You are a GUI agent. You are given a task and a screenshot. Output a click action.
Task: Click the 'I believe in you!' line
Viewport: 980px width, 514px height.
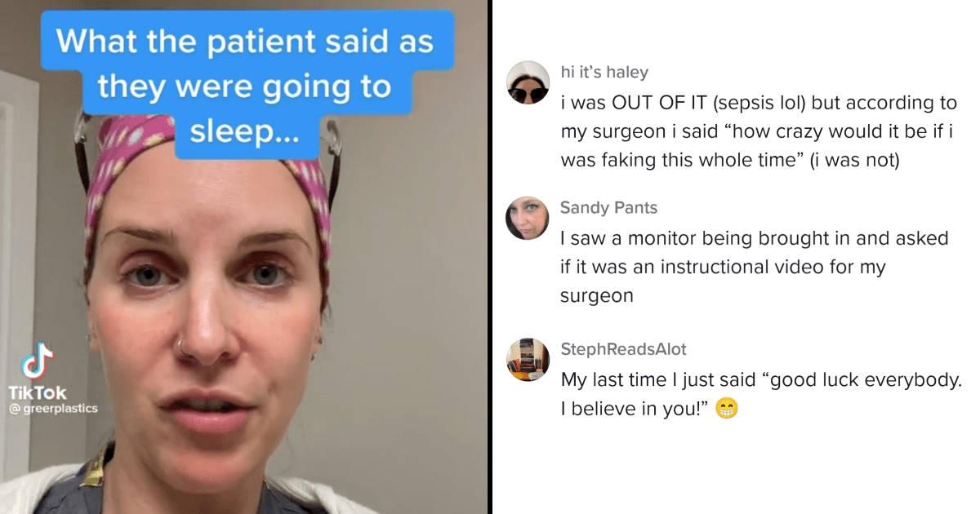pos(635,410)
